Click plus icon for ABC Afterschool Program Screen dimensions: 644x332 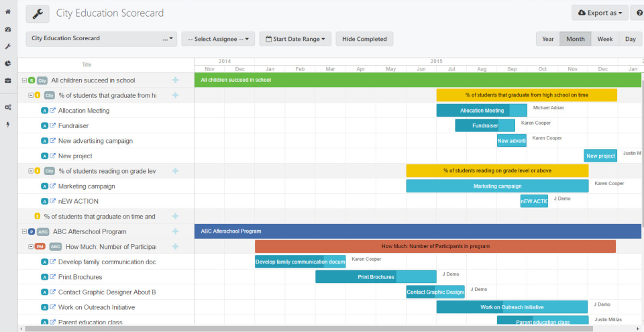pos(175,231)
